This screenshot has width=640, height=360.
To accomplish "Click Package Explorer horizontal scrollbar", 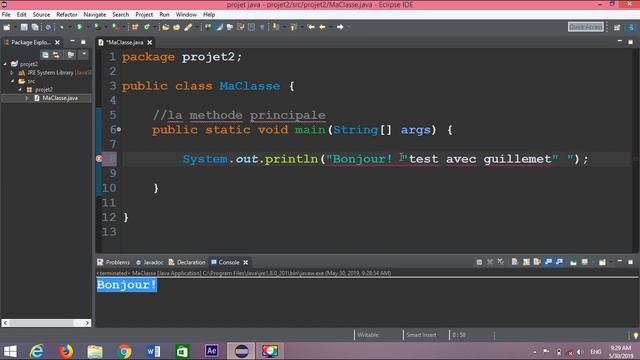I will 46,323.
